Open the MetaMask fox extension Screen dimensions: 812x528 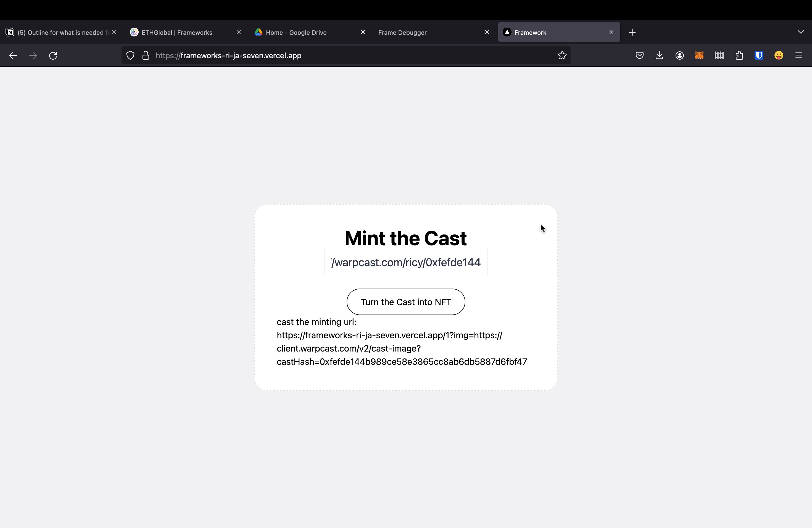point(699,56)
